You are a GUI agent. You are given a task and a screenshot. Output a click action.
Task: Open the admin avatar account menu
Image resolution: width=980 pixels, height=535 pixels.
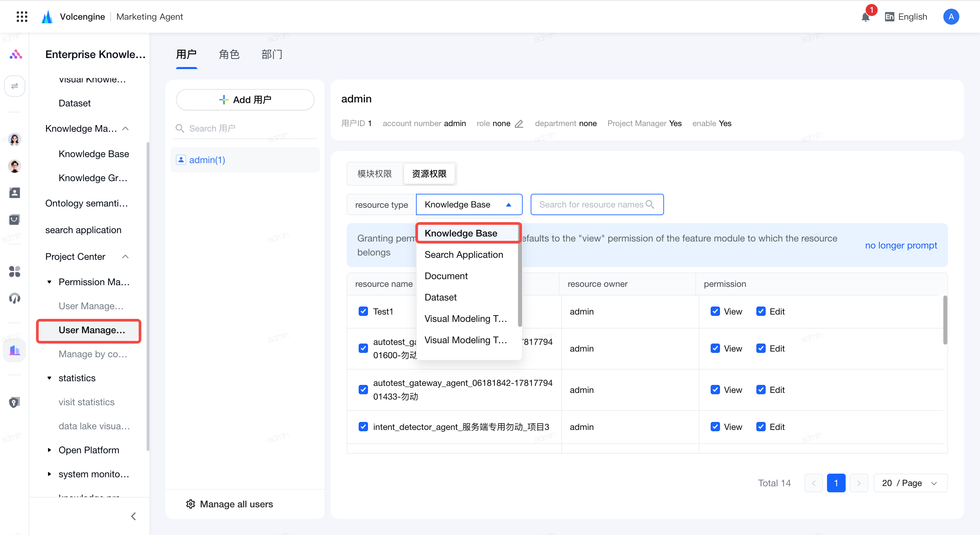[951, 17]
